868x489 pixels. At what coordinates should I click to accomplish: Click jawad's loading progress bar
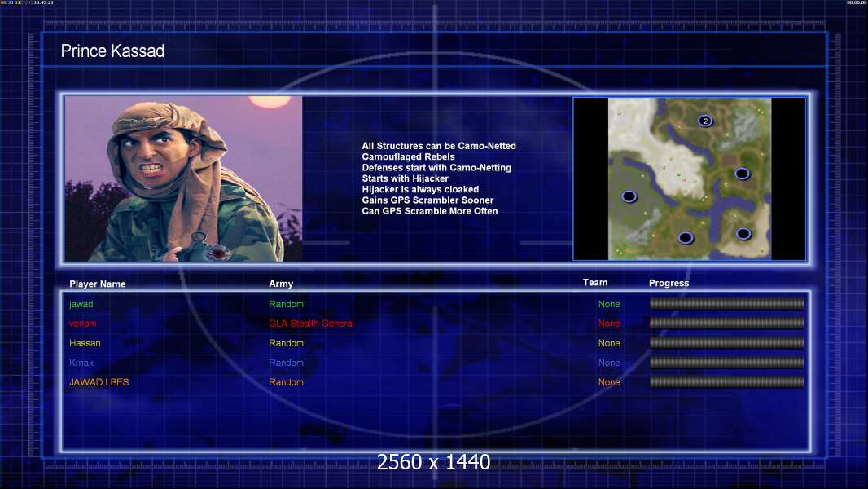pos(727,303)
